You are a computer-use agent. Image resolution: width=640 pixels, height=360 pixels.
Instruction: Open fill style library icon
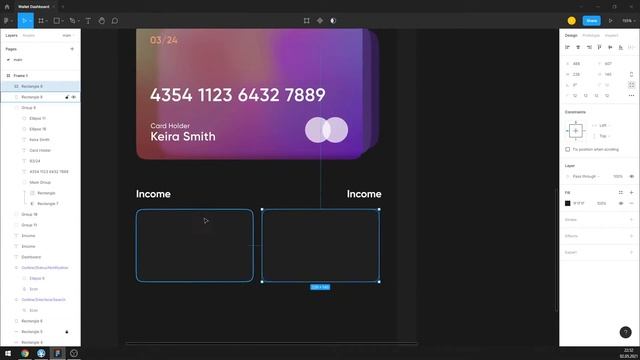tap(621, 193)
